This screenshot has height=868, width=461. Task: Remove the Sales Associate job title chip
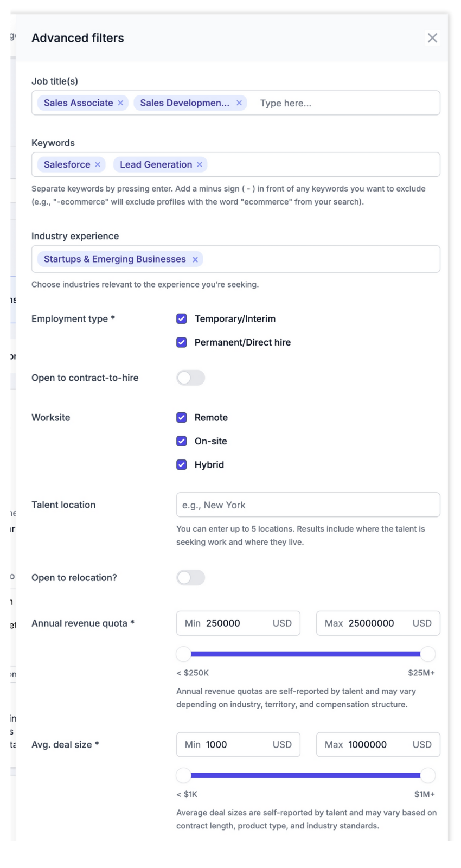click(120, 103)
